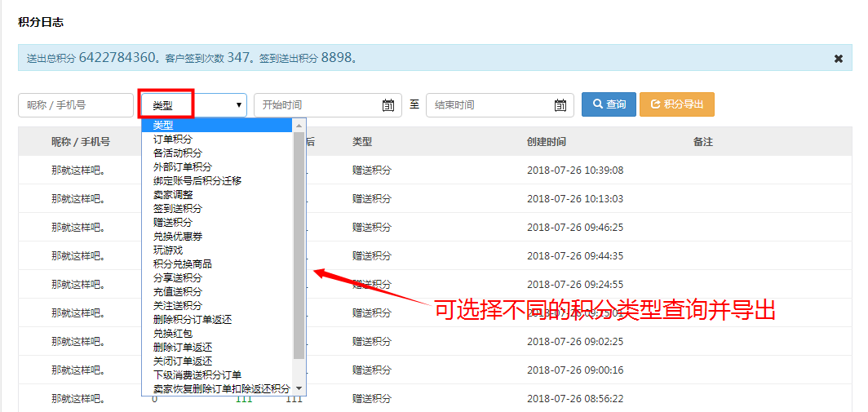The width and height of the screenshot is (868, 412).
Task: Open the 类型 dropdown selector
Action: coord(194,105)
